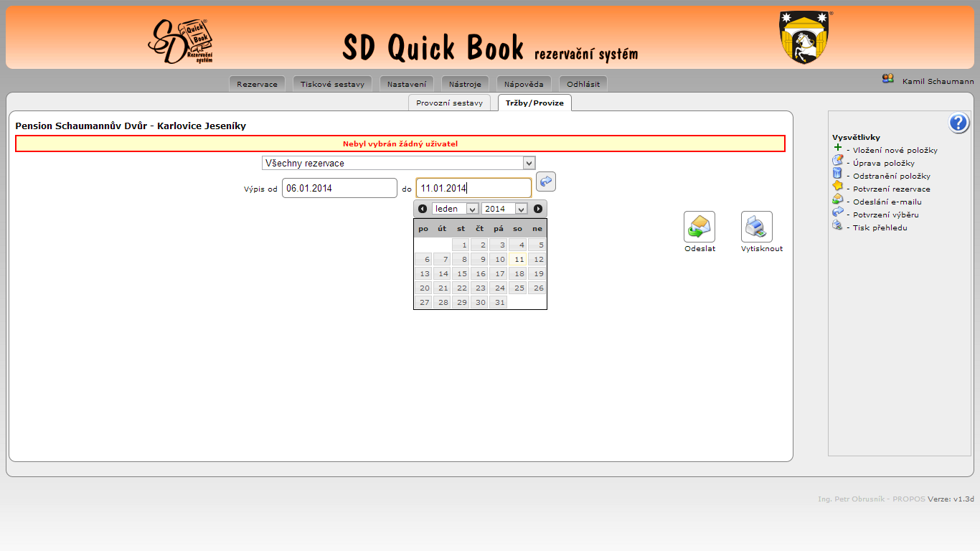Open the Tiskové sestavy menu

point(332,84)
